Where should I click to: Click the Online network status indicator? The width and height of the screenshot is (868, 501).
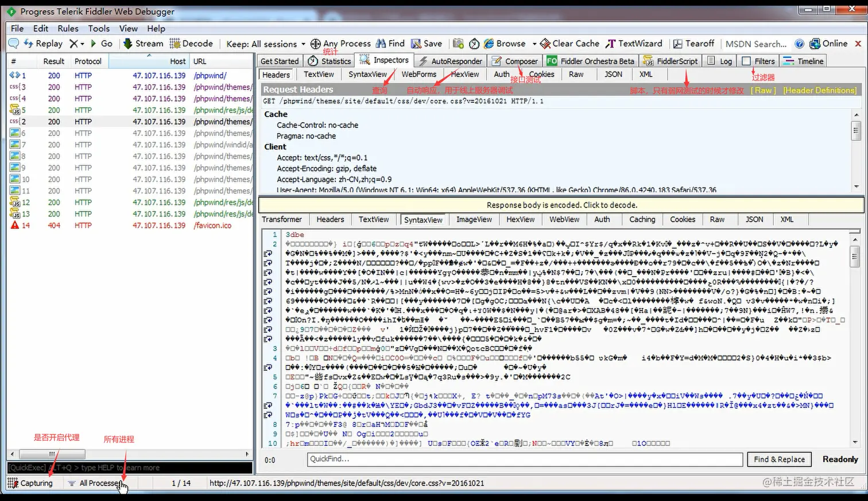828,44
